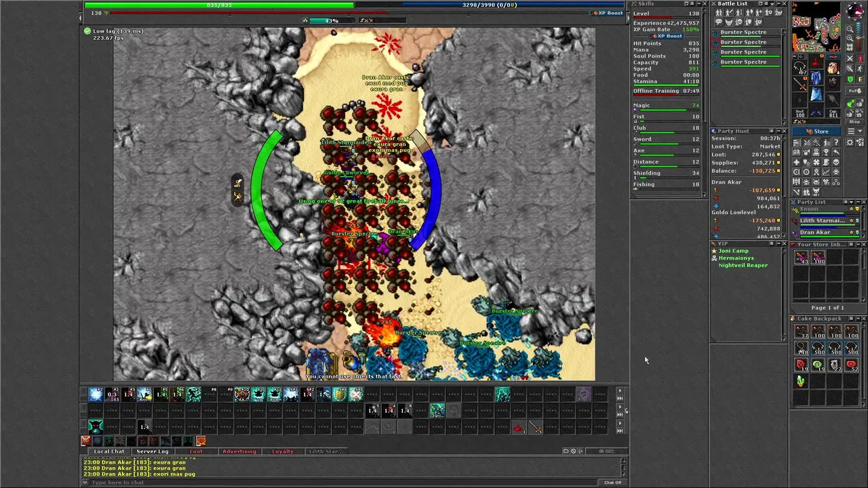Collapse the Cake Backpack panel
Viewport: 868px width, 488px height.
(858, 319)
